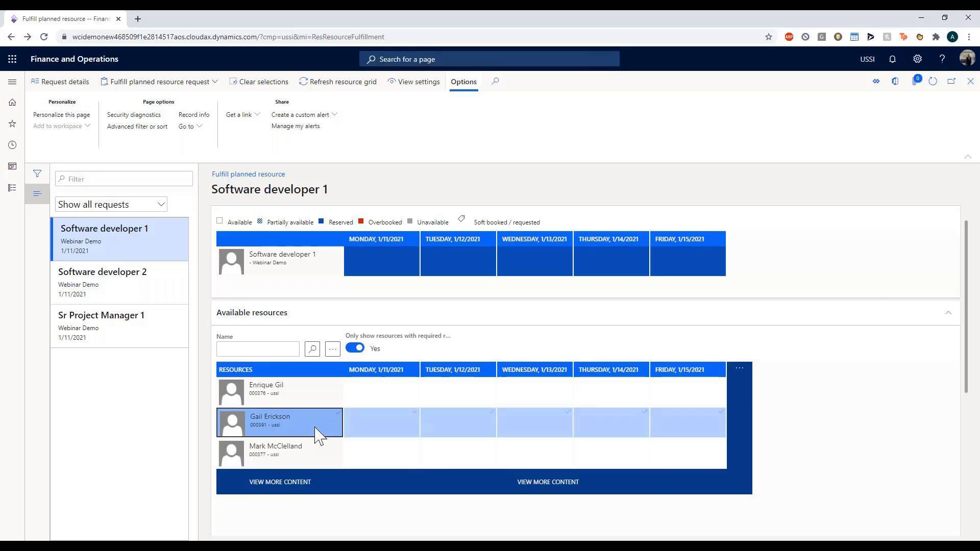Switch to the Options tab

point(463,82)
